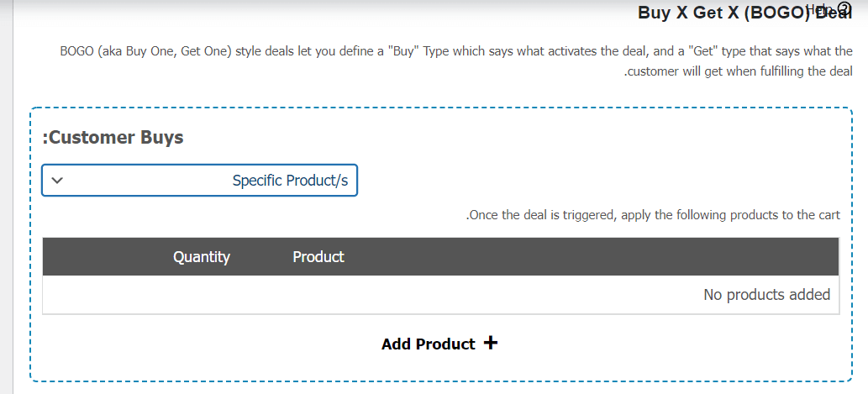This screenshot has width=868, height=394.
Task: Select the Specific Product/s text in combo box
Action: (290, 181)
